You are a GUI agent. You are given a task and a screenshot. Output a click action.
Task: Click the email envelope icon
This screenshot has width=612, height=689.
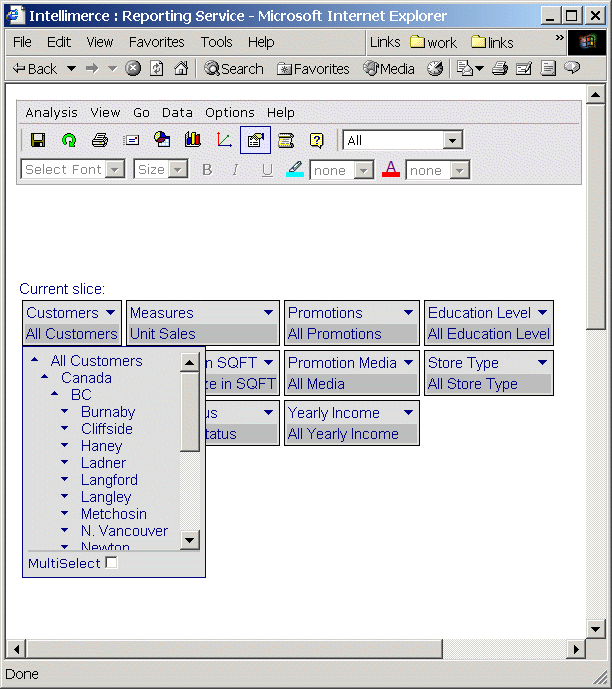coord(131,140)
